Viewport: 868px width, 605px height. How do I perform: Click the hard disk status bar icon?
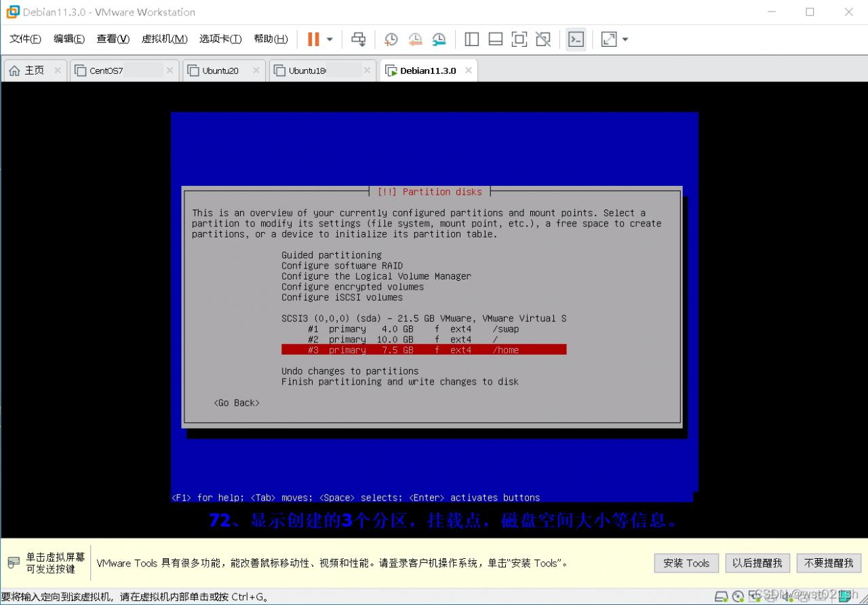click(722, 597)
